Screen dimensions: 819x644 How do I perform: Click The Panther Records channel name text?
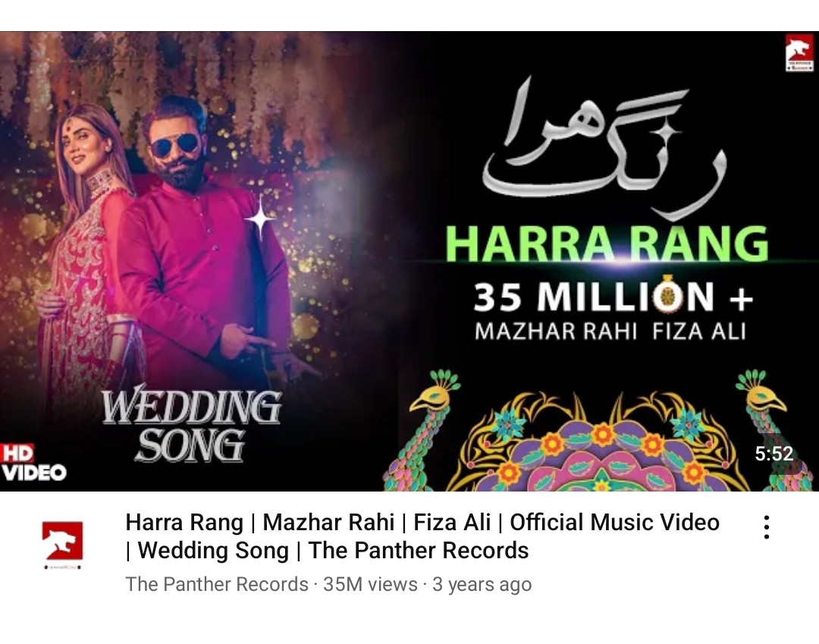(217, 585)
